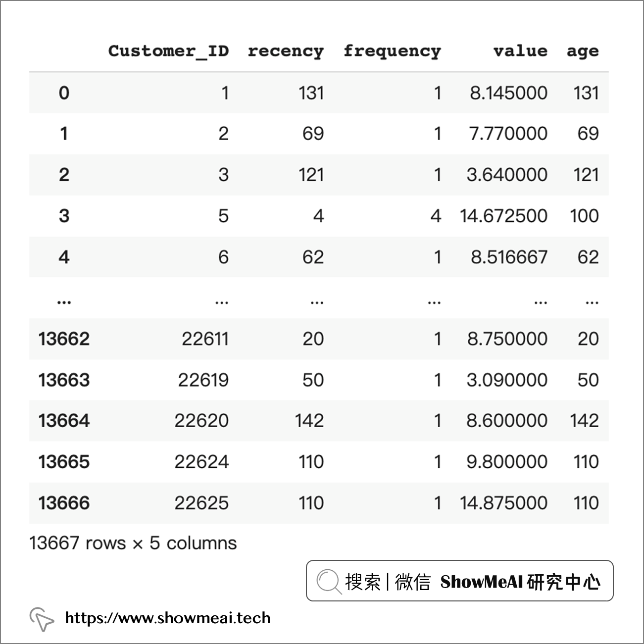
Task: Select frequency cell 4 in row 3
Action: 436,216
